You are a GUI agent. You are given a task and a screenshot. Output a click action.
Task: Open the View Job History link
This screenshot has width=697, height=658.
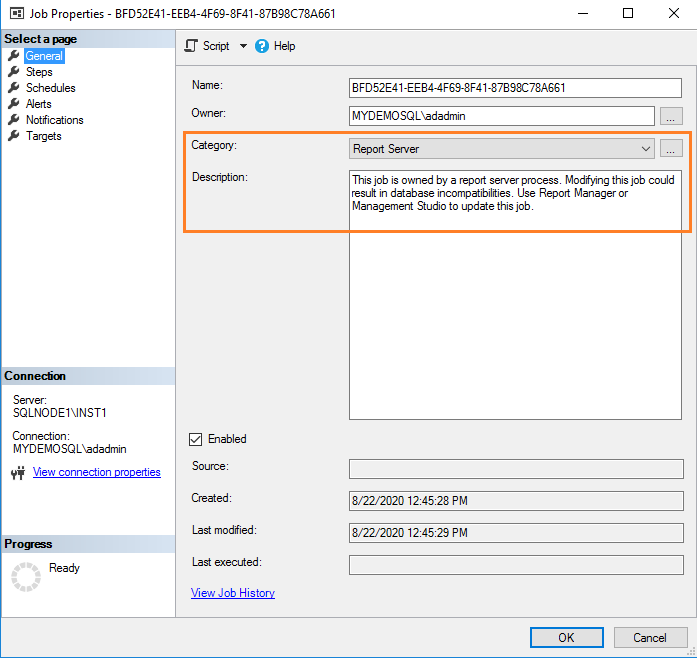point(232,593)
